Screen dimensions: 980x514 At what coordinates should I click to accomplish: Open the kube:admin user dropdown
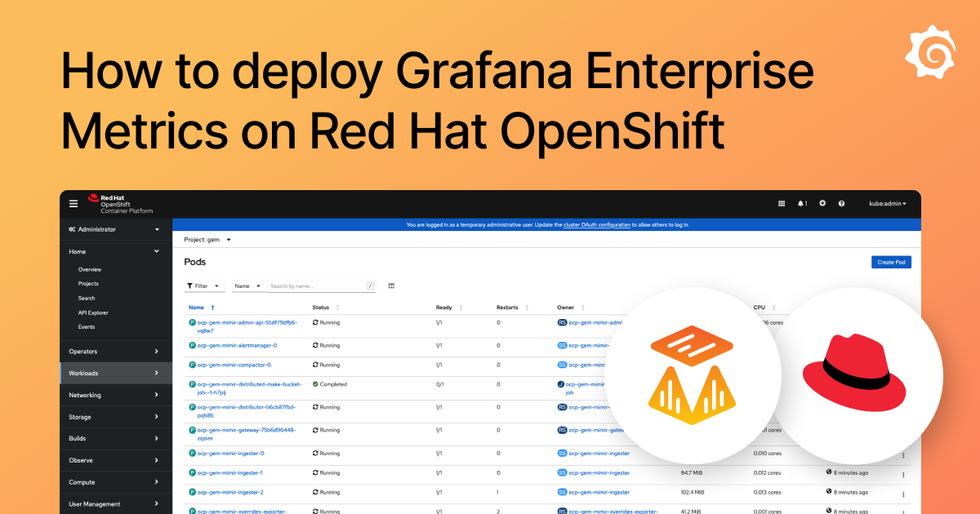click(x=887, y=203)
